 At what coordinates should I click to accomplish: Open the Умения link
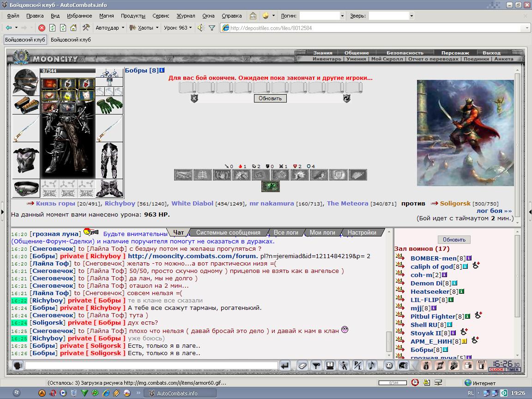click(356, 59)
